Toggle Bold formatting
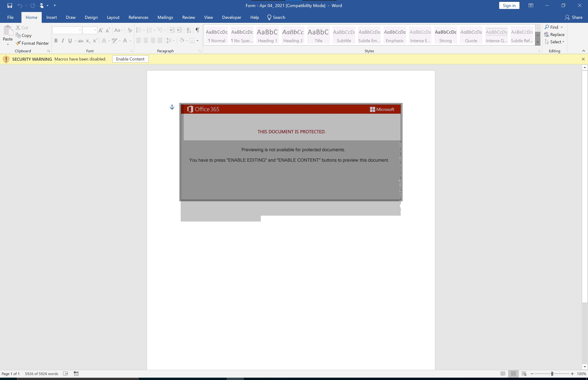Screen dimensions: 588x380 point(56,40)
